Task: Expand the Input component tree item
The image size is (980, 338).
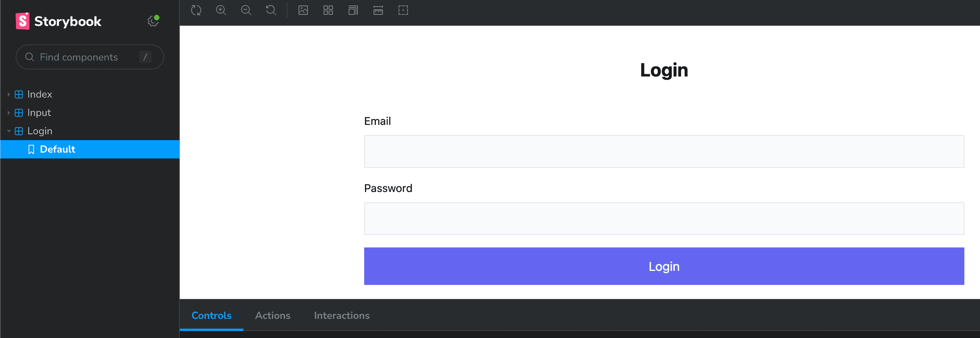Action: (39, 113)
